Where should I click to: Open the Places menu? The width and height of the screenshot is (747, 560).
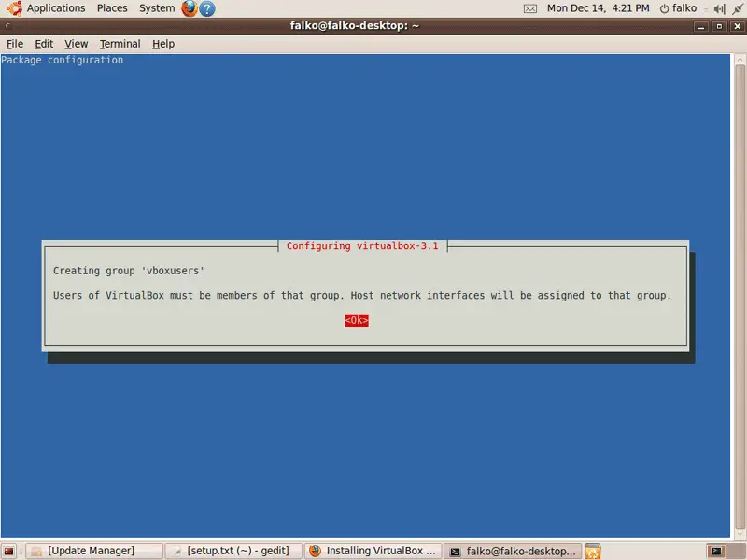click(x=112, y=8)
